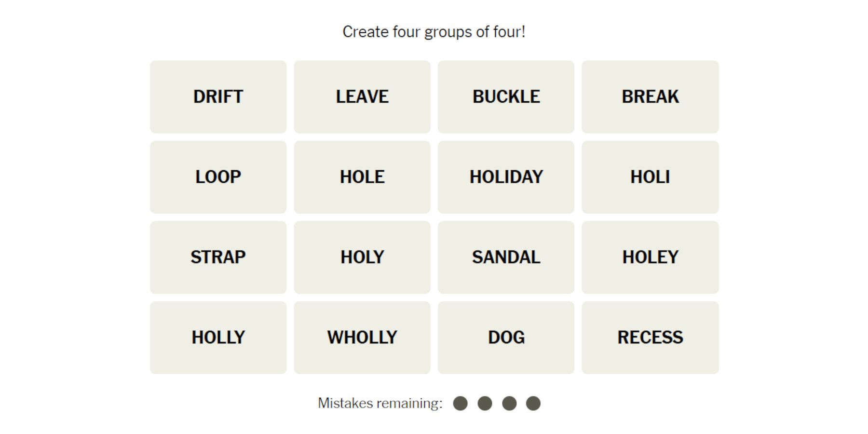This screenshot has height=434, width=868.
Task: Pick the HOLI tile
Action: point(650,177)
